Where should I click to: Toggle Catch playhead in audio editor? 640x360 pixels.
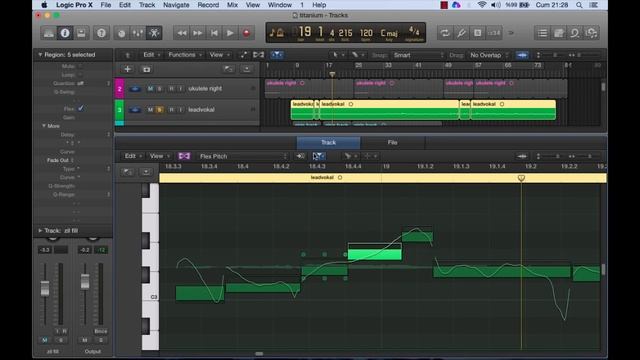pyautogui.click(x=318, y=156)
